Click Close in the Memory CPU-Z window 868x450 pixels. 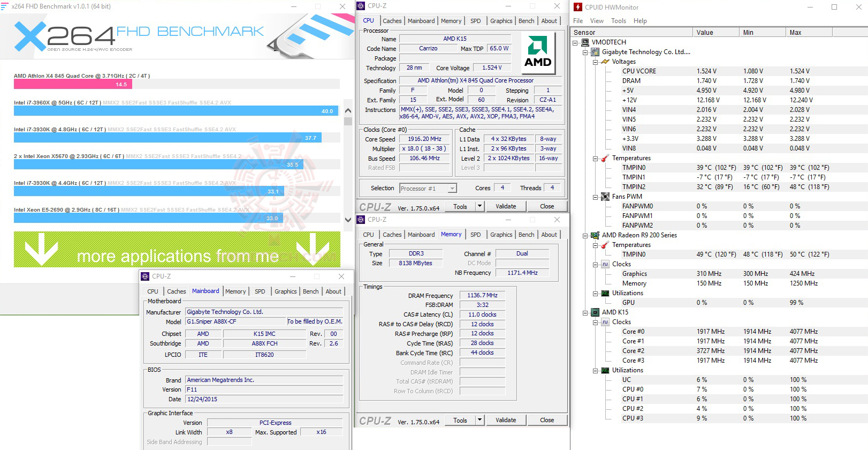[547, 420]
